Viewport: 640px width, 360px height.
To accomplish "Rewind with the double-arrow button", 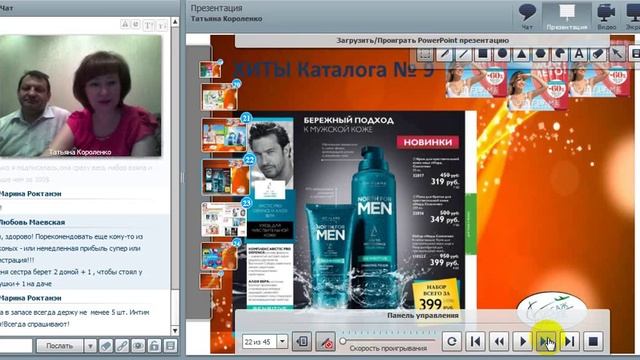I will [x=499, y=341].
